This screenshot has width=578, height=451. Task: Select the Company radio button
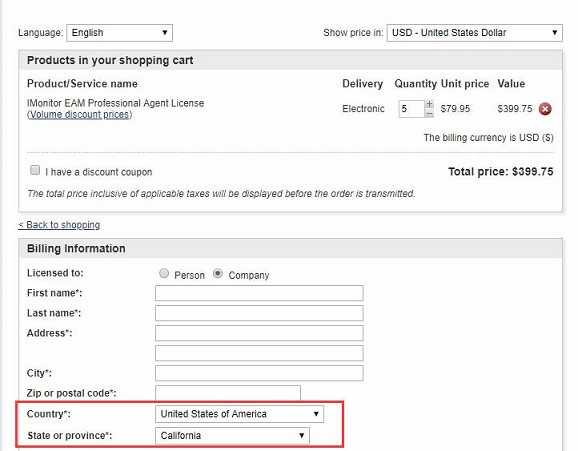(218, 273)
